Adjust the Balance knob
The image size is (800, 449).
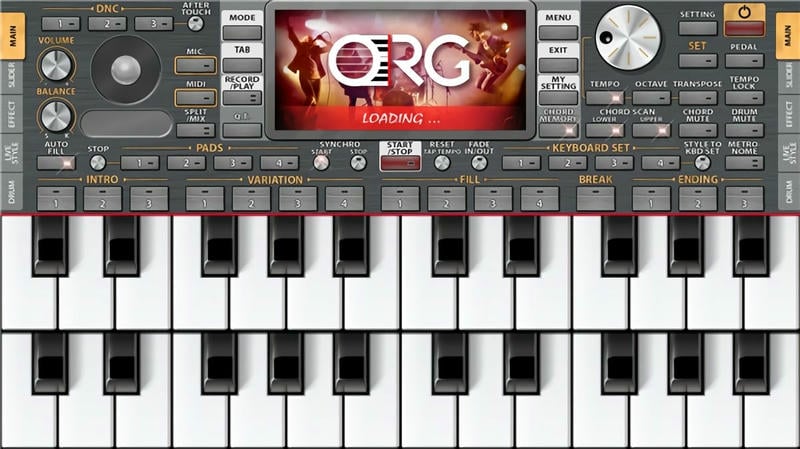56,116
